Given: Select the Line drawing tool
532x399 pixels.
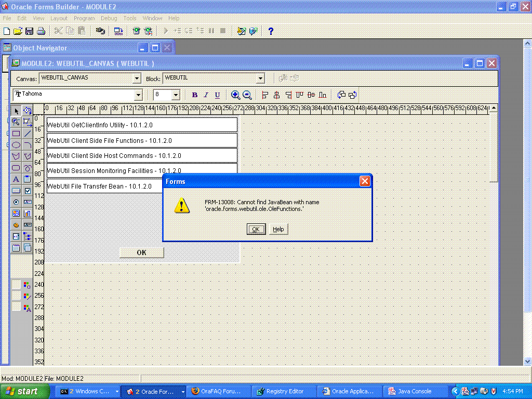Looking at the screenshot, I should click(28, 134).
